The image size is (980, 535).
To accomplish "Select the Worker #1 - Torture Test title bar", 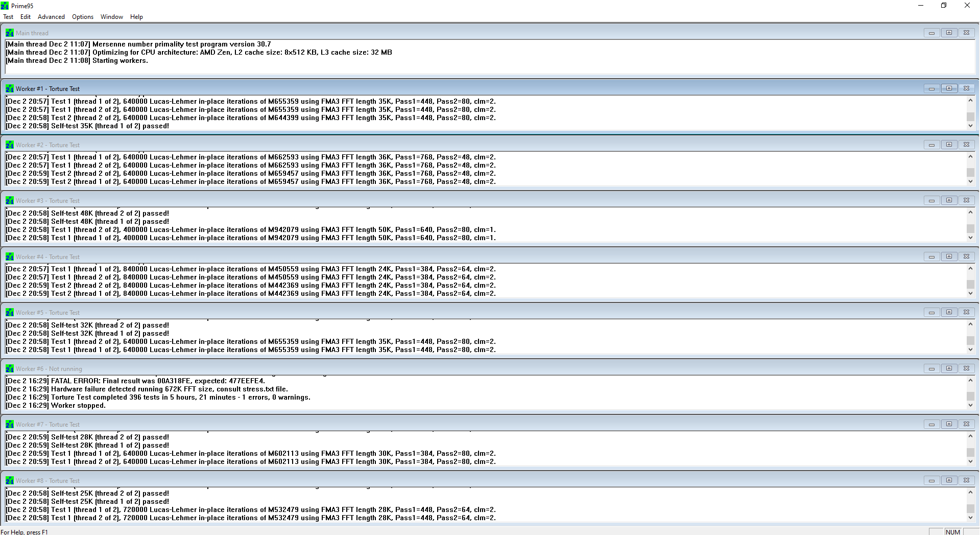I will pyautogui.click(x=490, y=88).
